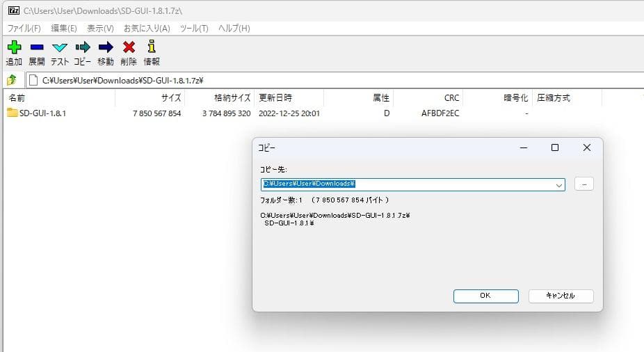Click the green Add (追加) toolbar icon
This screenshot has width=644, height=352.
coord(14,47)
